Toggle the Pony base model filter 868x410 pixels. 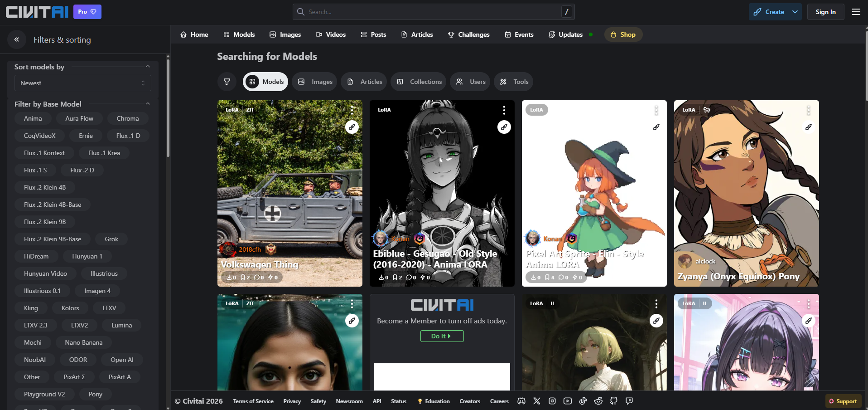click(96, 394)
